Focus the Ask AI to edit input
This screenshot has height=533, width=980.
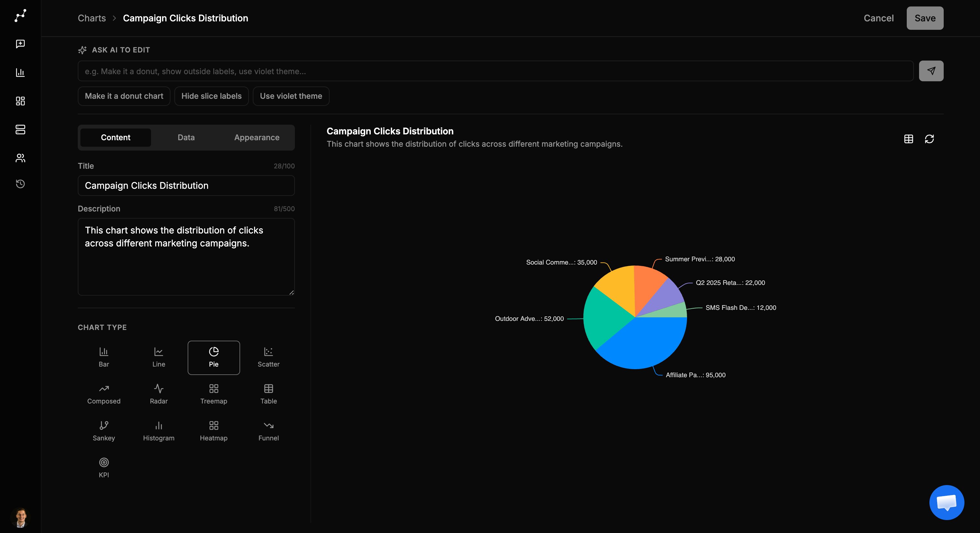tap(495, 71)
